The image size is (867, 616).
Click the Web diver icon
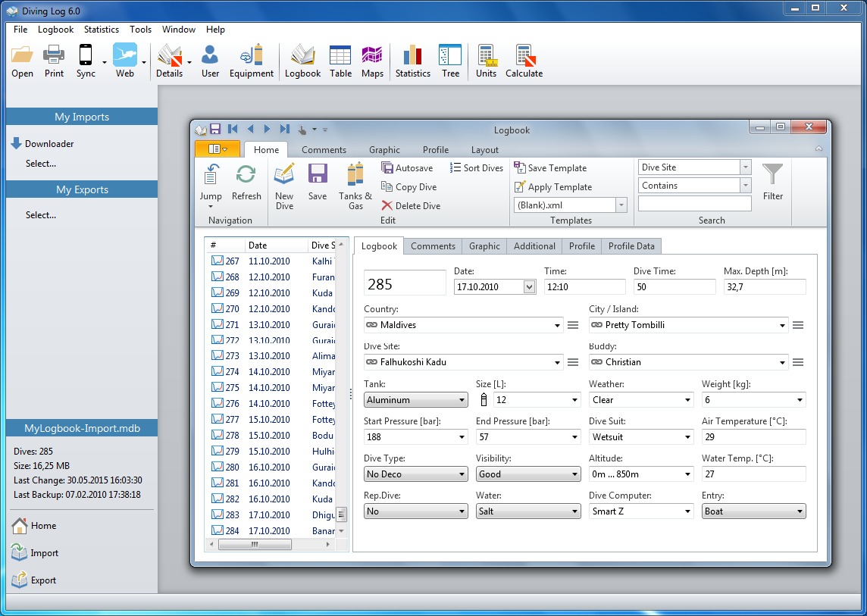click(x=125, y=55)
